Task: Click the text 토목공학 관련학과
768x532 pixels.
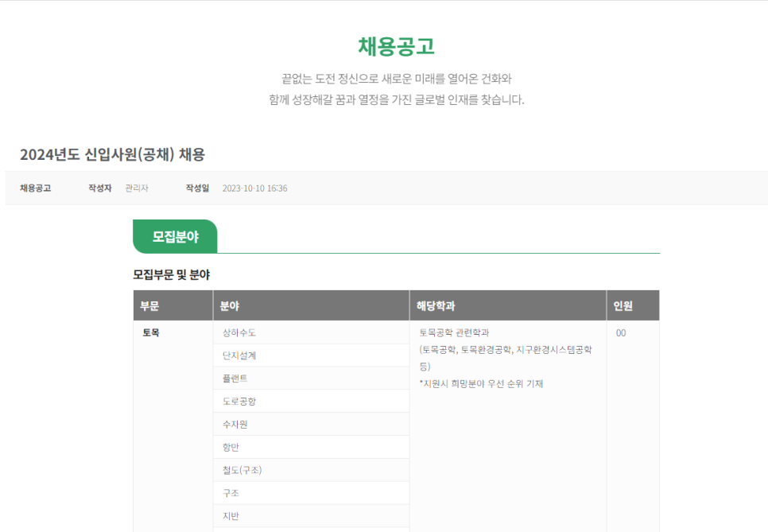Action: point(454,332)
